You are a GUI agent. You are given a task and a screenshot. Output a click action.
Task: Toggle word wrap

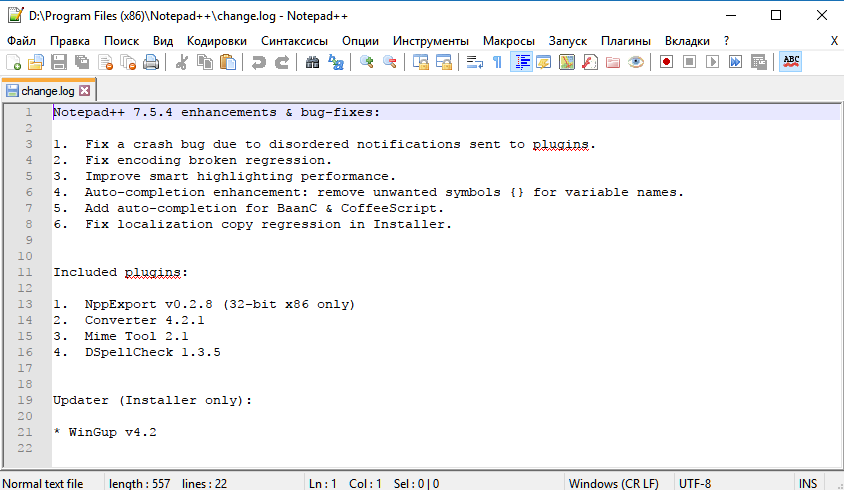click(x=474, y=62)
